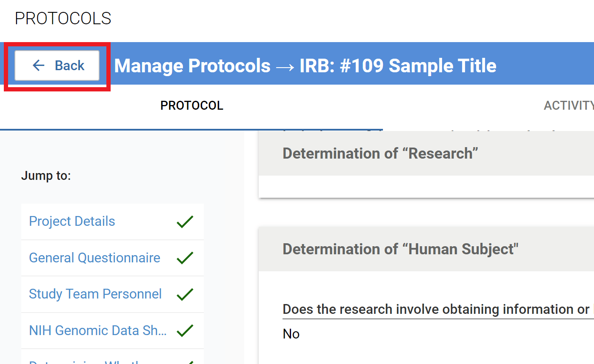
Task: Click the NIH Genomic Data Sharing checkmark
Action: 185,330
